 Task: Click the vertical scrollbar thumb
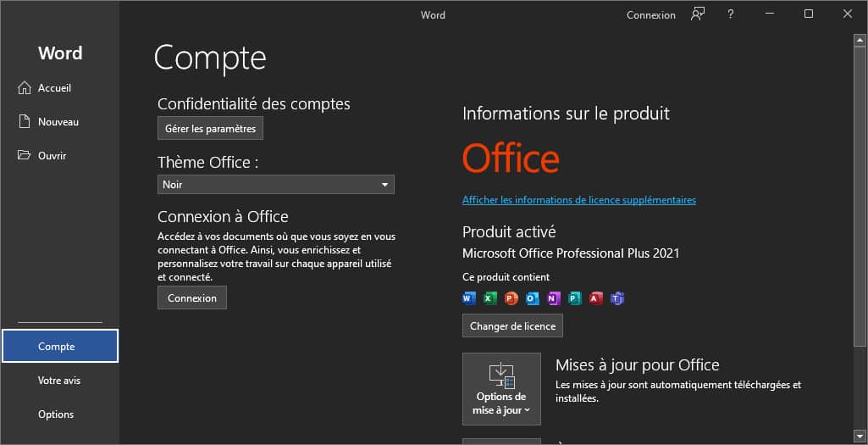[860, 197]
